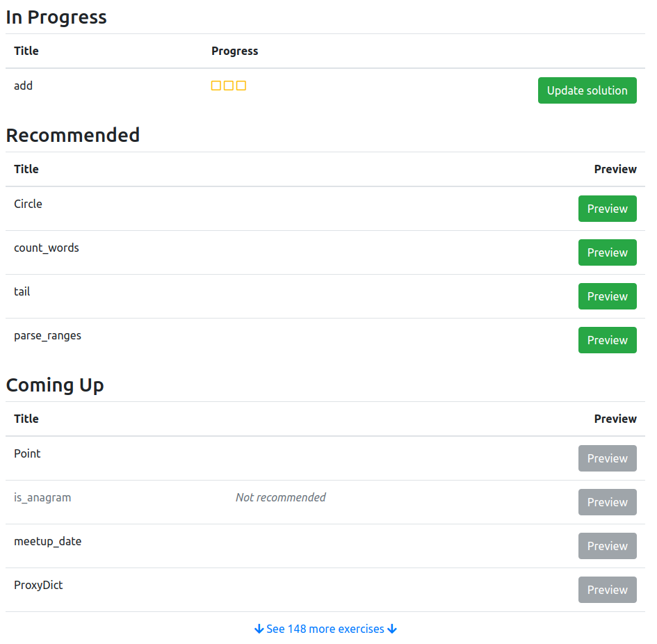Image resolution: width=657 pixels, height=644 pixels.
Task: Toggle the second progress square for 'add'
Action: click(228, 85)
